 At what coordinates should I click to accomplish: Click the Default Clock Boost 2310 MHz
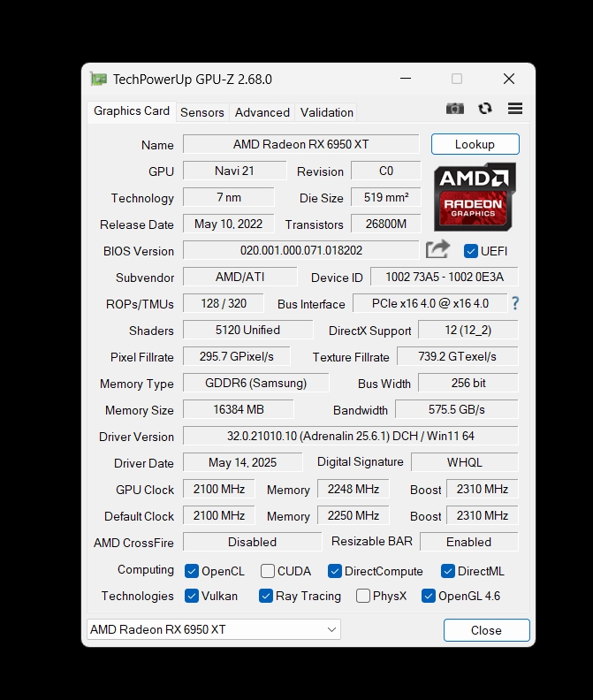click(483, 515)
